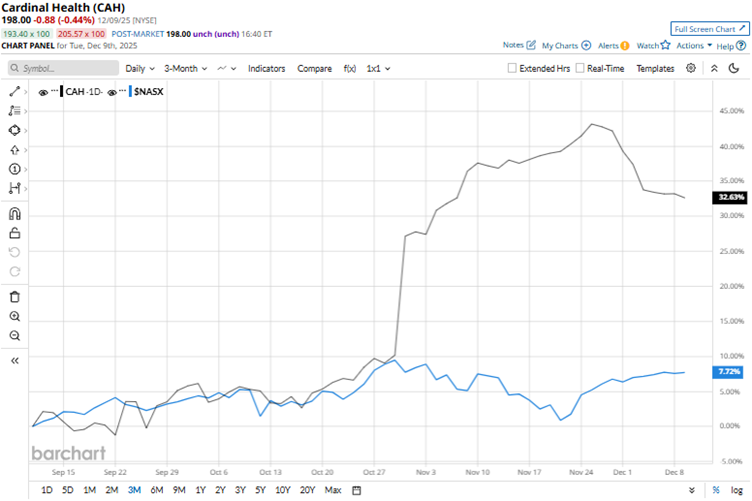Click the Alerts link
752x501 pixels.
coord(608,46)
